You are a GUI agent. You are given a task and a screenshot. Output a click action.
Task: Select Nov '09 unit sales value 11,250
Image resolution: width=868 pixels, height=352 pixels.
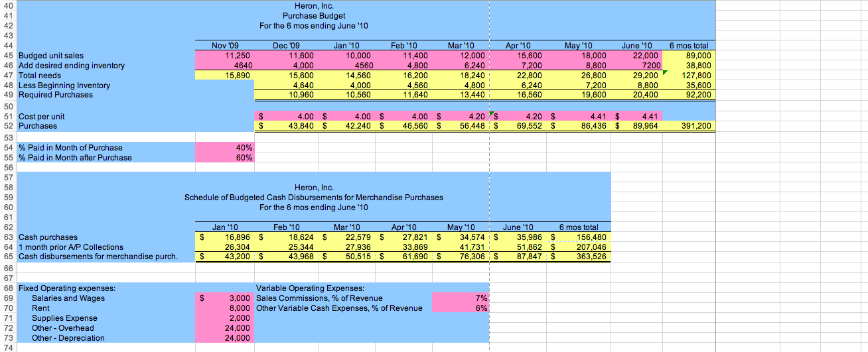pos(226,56)
